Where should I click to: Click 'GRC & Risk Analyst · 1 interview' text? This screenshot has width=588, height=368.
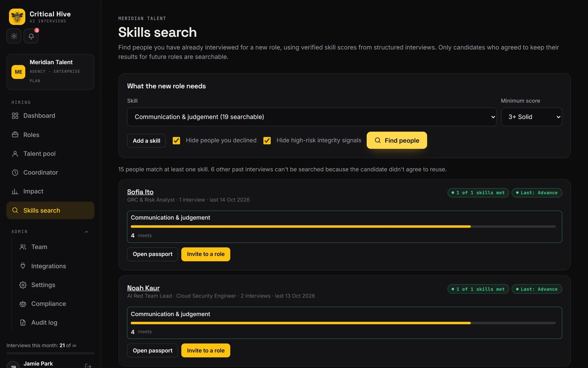[x=166, y=200]
